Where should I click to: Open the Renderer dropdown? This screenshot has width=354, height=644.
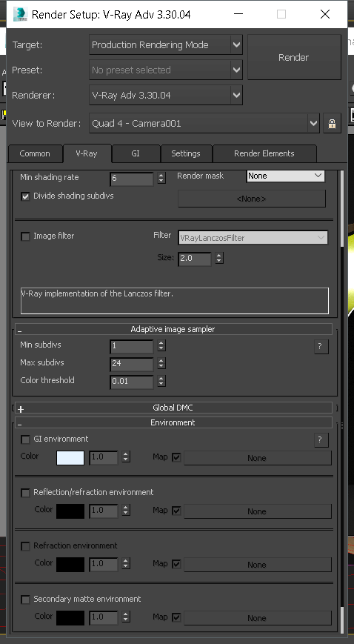(x=166, y=95)
